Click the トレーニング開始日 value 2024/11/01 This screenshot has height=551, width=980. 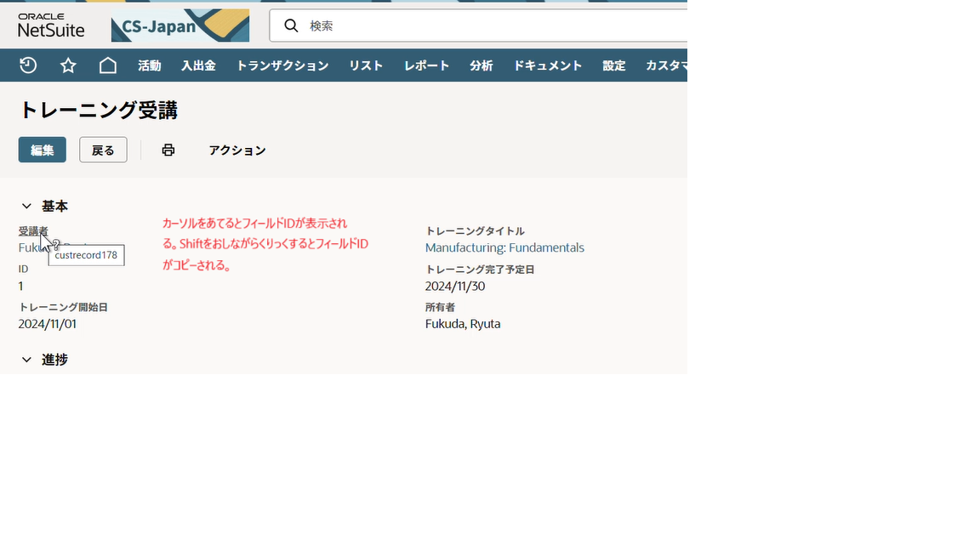[x=47, y=324]
